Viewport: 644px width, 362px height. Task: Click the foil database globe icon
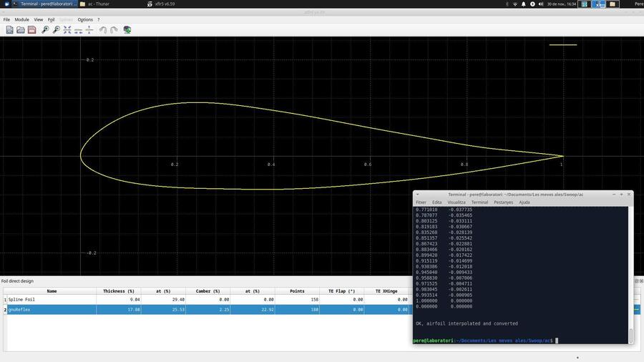127,29
